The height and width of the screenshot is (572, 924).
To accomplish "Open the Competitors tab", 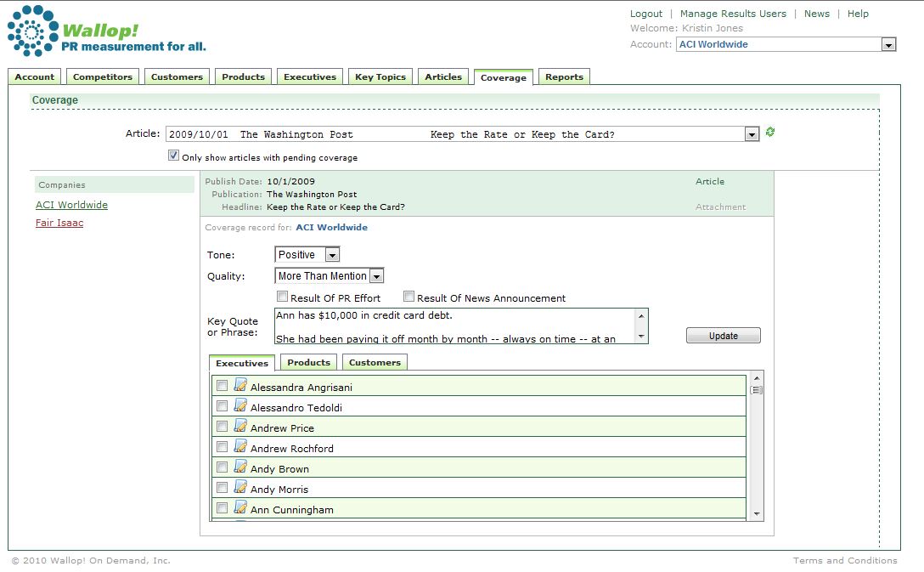I will [103, 76].
